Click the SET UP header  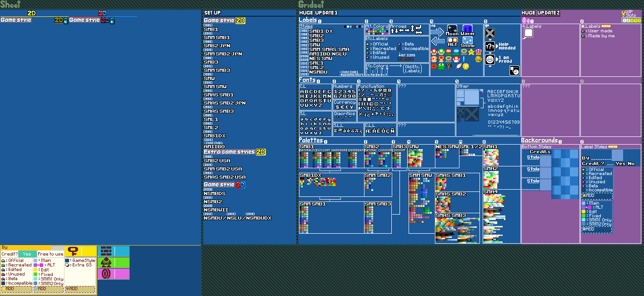(x=213, y=13)
